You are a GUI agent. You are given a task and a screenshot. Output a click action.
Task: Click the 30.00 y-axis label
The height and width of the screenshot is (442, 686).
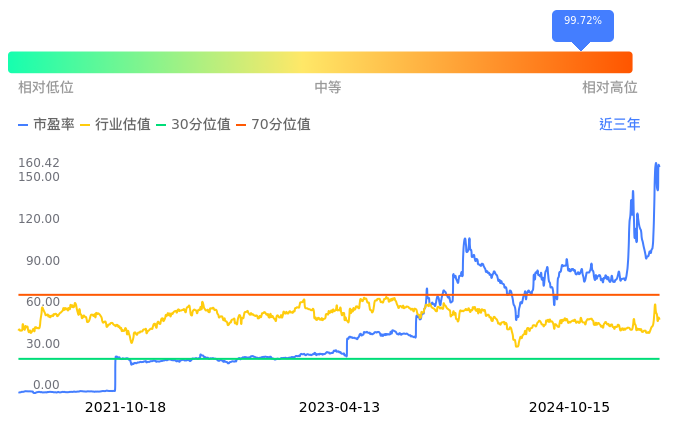point(43,344)
